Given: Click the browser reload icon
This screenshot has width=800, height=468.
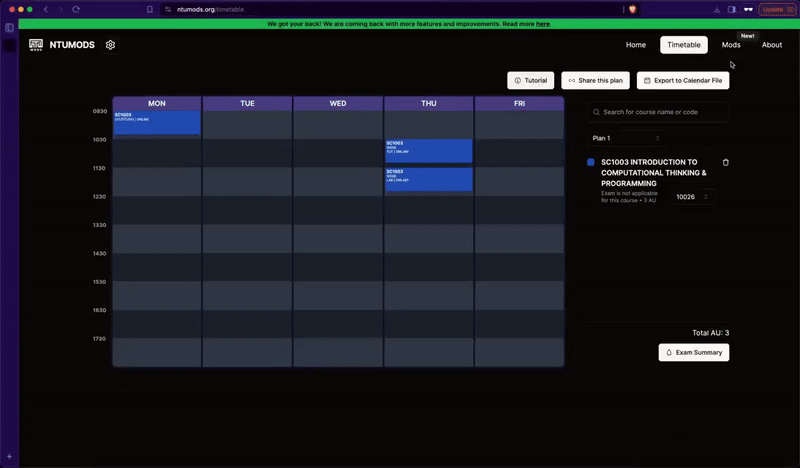Looking at the screenshot, I should [x=76, y=9].
